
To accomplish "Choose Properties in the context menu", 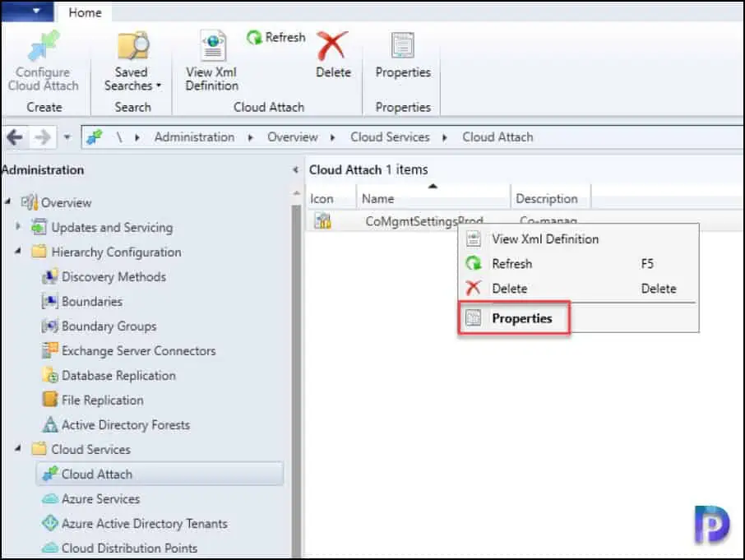I will pyautogui.click(x=578, y=318).
